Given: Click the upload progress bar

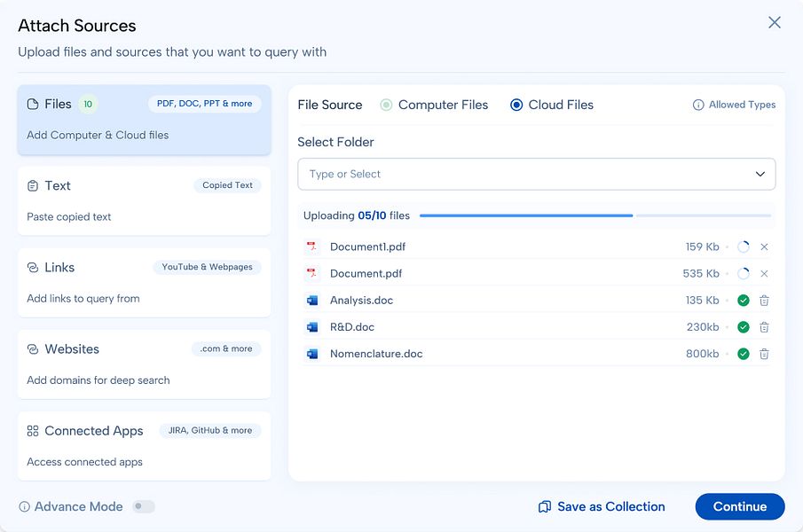Looking at the screenshot, I should 595,215.
